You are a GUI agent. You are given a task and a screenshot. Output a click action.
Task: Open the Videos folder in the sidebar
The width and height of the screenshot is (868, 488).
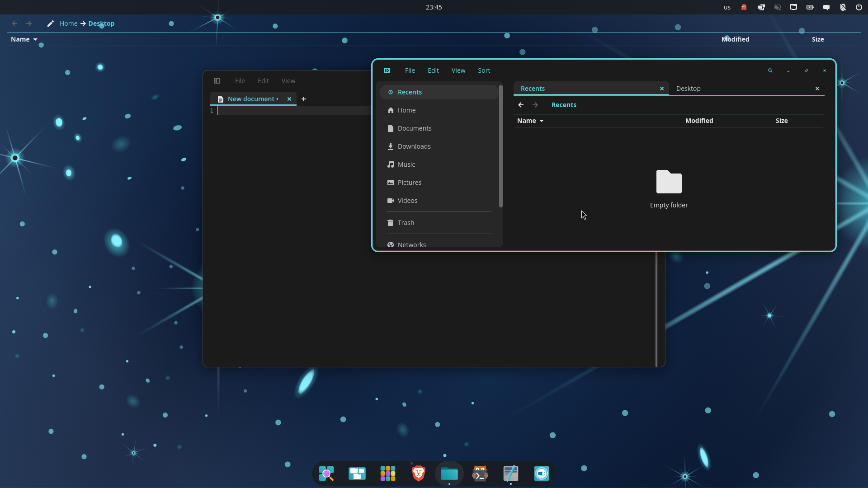click(439, 201)
